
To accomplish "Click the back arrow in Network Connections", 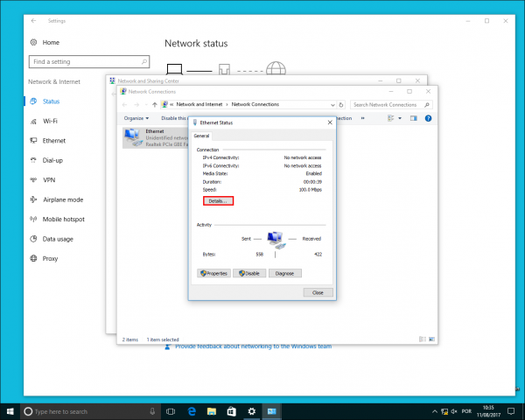I will click(x=125, y=105).
